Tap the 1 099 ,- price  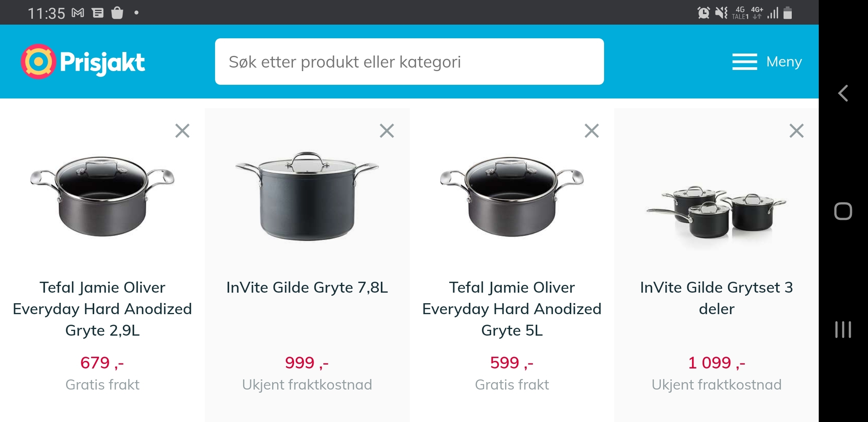coord(716,363)
